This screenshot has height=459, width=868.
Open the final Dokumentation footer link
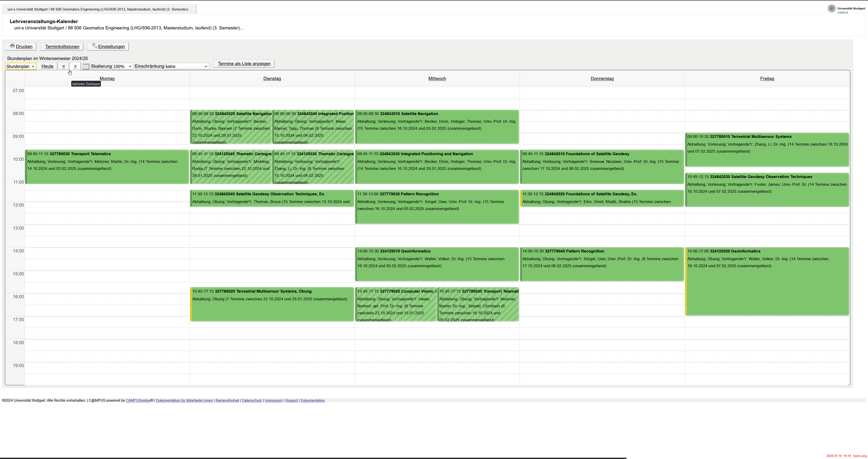(313, 400)
